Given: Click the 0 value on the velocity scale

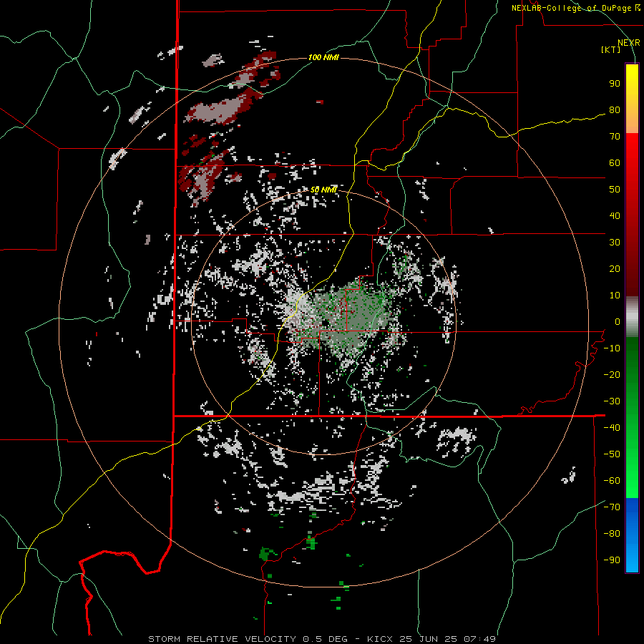Looking at the screenshot, I should pos(618,321).
